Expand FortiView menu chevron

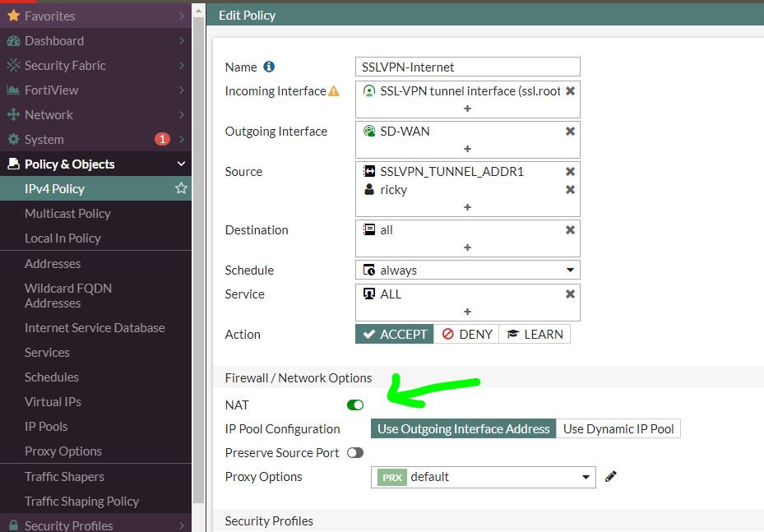pyautogui.click(x=181, y=90)
